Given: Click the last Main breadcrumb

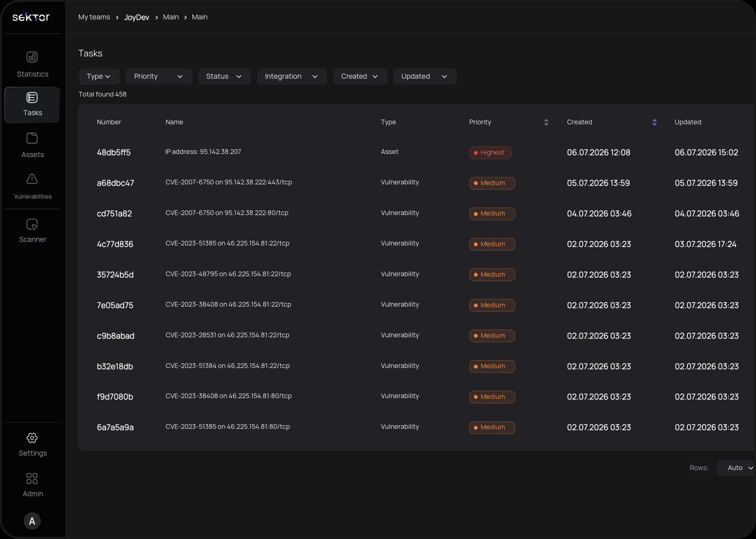Looking at the screenshot, I should click(200, 17).
